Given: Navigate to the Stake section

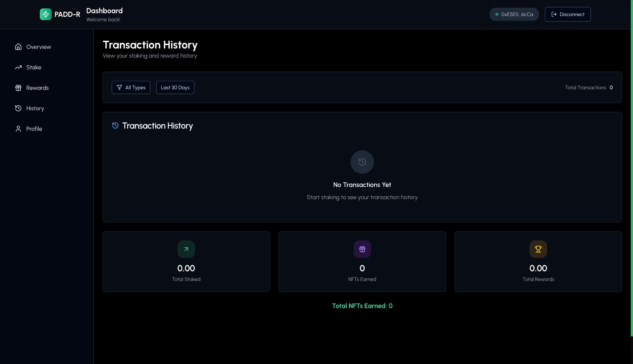Looking at the screenshot, I should [34, 67].
